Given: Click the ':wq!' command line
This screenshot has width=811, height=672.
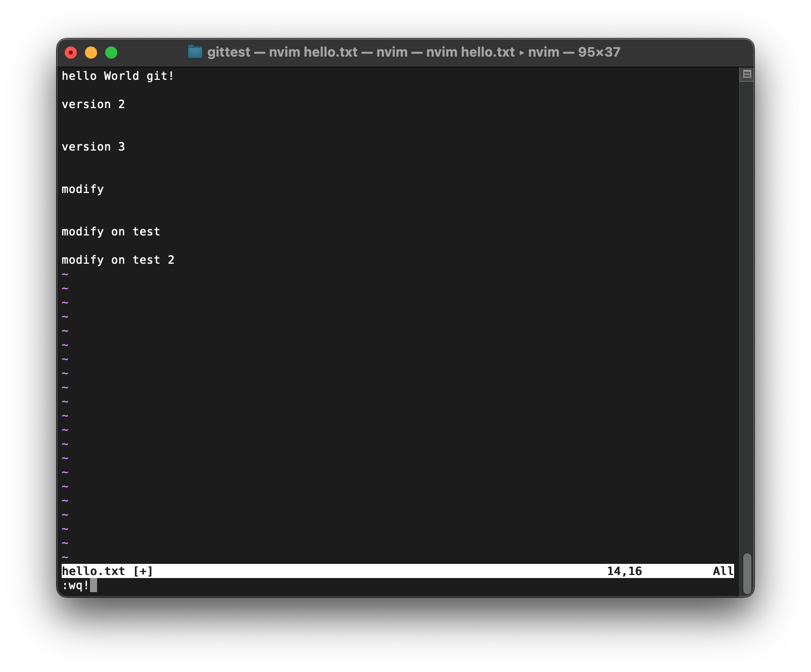Looking at the screenshot, I should 76,585.
